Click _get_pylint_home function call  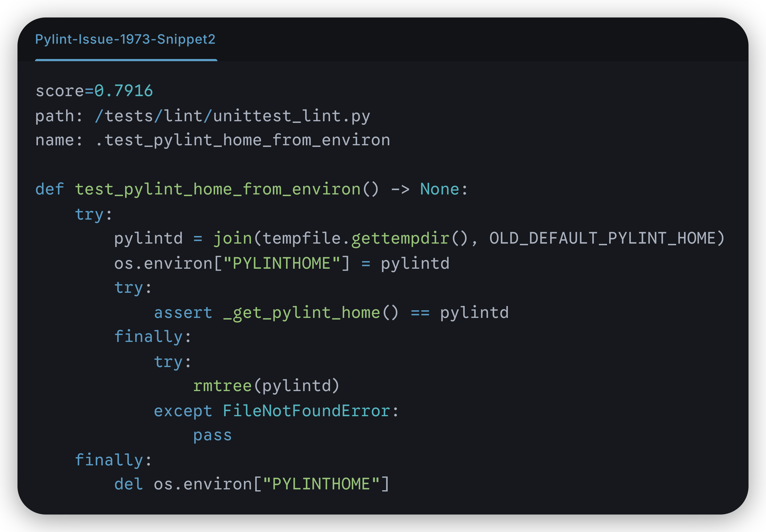click(301, 312)
